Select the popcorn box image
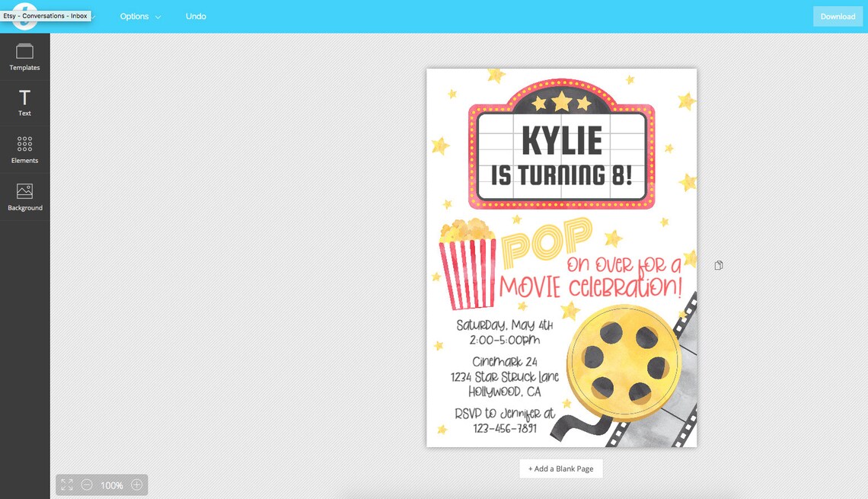This screenshot has width=868, height=499. click(468, 264)
